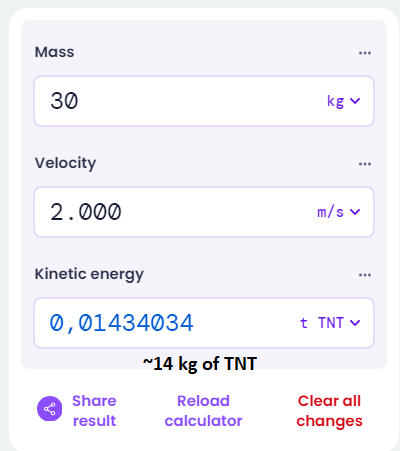Click the Velocity field label
The height and width of the screenshot is (451, 400).
tap(65, 163)
